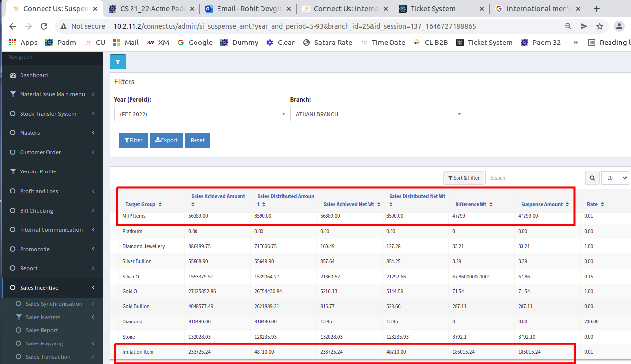The height and width of the screenshot is (364, 631).
Task: Click the Export button
Action: [167, 140]
